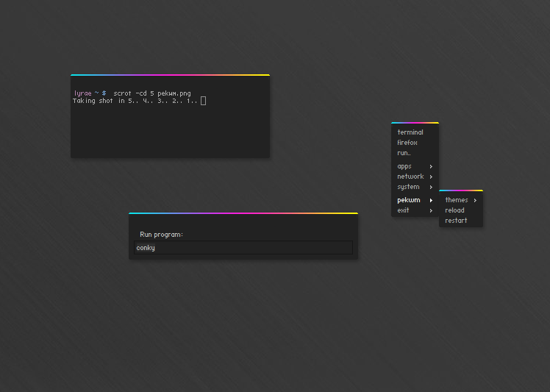Open the apps submenu
The width and height of the screenshot is (550, 392).
pyautogui.click(x=415, y=166)
